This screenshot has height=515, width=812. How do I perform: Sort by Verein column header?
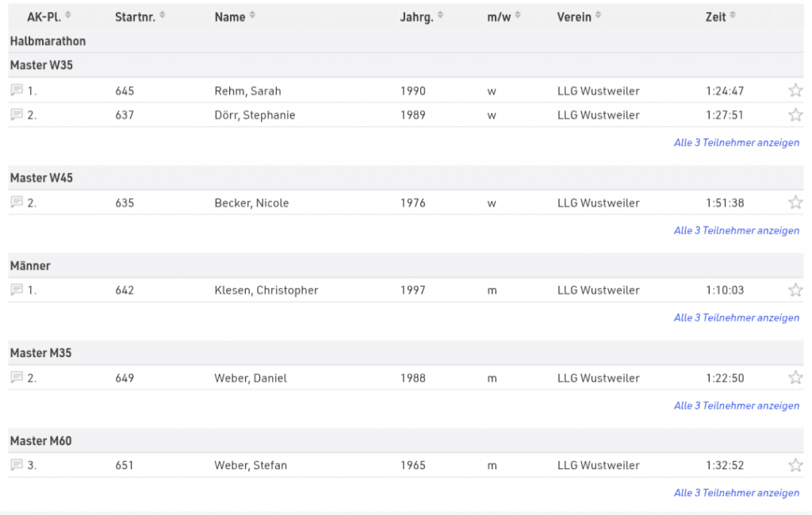point(599,16)
